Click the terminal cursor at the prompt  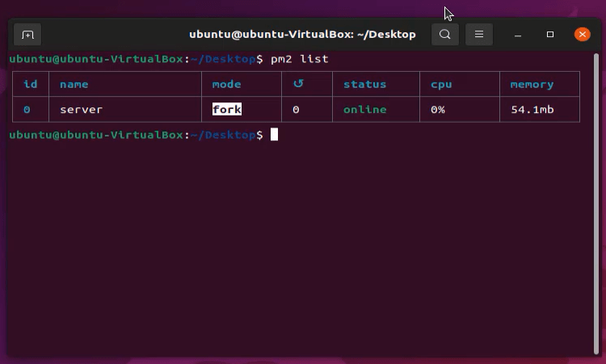coord(274,135)
